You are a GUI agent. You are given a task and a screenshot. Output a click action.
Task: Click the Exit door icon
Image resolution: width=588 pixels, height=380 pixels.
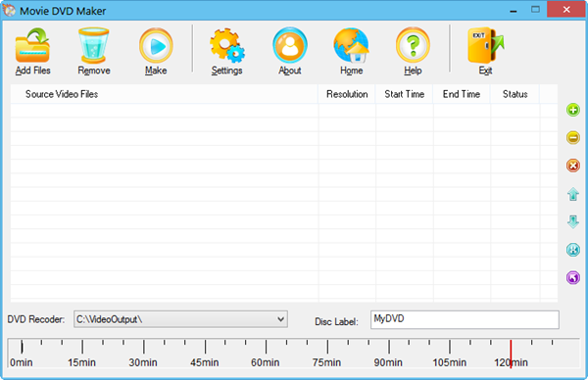[x=486, y=45]
